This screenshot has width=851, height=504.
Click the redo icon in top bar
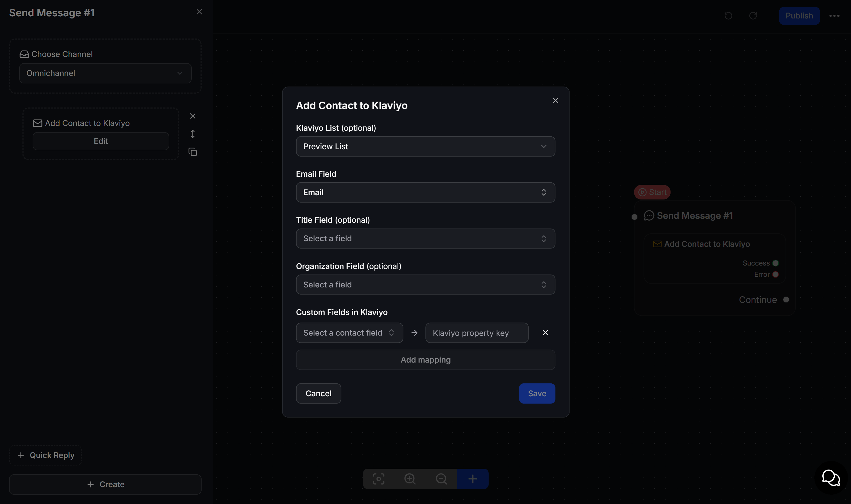753,16
